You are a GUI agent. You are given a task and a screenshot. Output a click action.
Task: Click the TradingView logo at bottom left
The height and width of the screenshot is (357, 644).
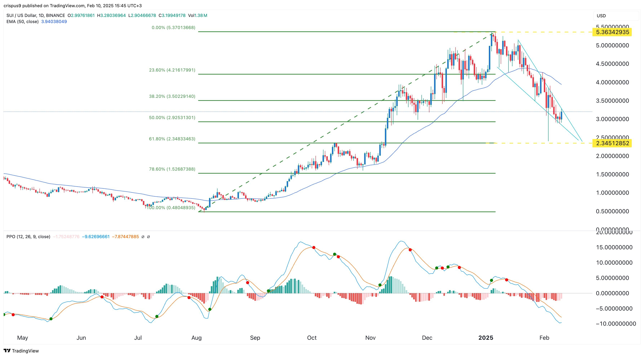(x=21, y=351)
